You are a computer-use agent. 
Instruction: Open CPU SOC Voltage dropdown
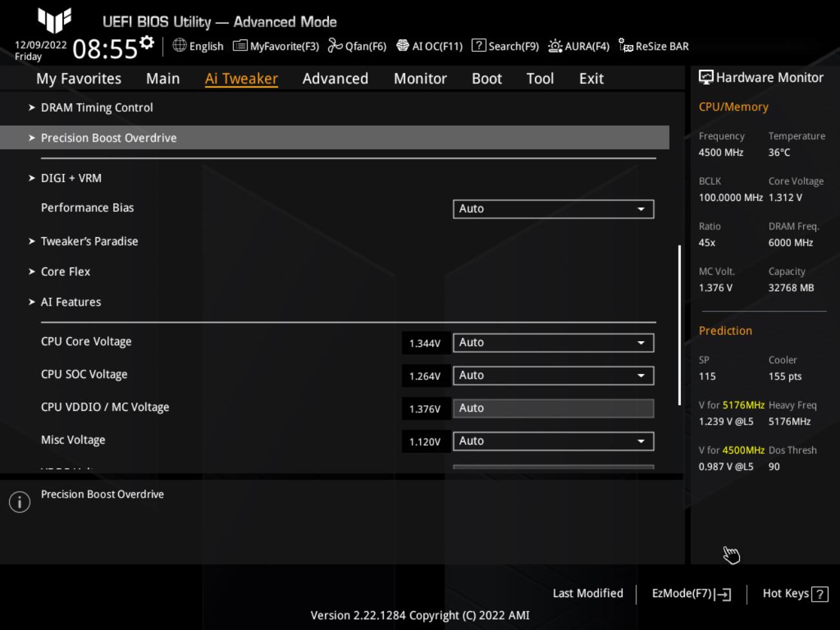[553, 375]
